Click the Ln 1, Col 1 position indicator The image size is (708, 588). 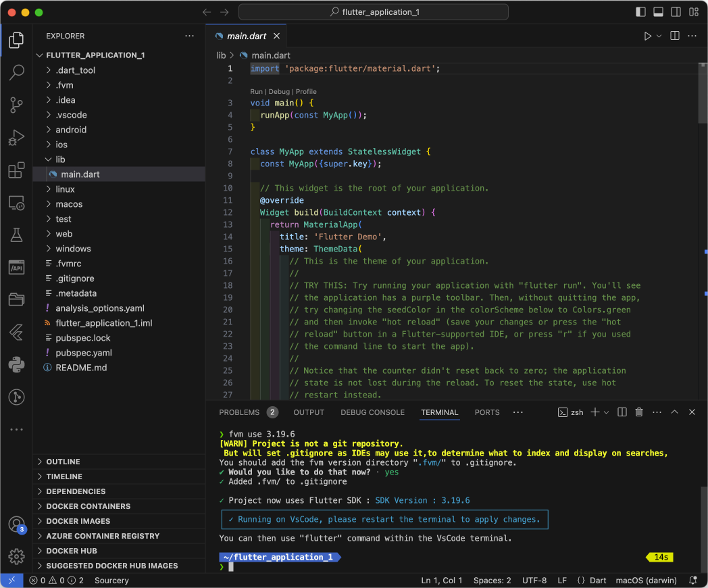[x=442, y=581]
